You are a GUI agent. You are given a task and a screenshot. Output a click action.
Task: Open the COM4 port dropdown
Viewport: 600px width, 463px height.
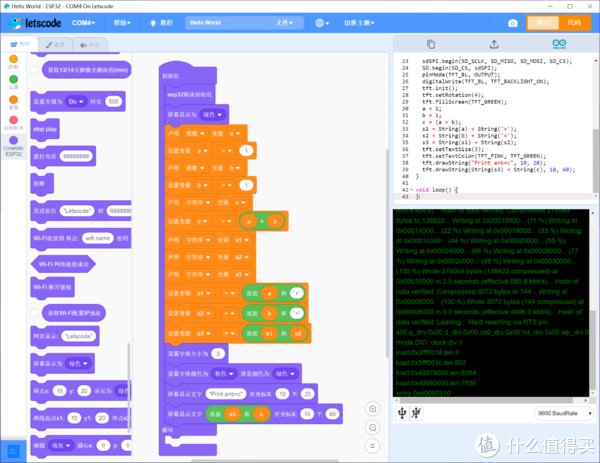pyautogui.click(x=83, y=23)
